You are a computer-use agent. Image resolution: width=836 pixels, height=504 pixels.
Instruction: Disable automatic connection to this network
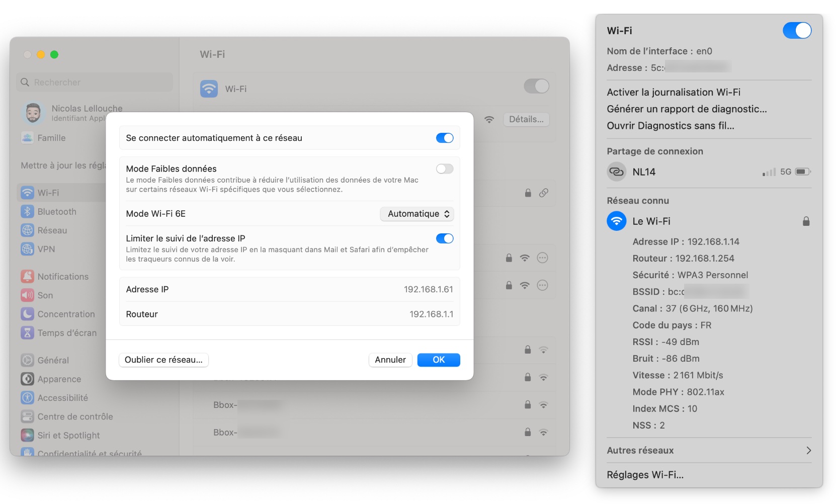445,138
